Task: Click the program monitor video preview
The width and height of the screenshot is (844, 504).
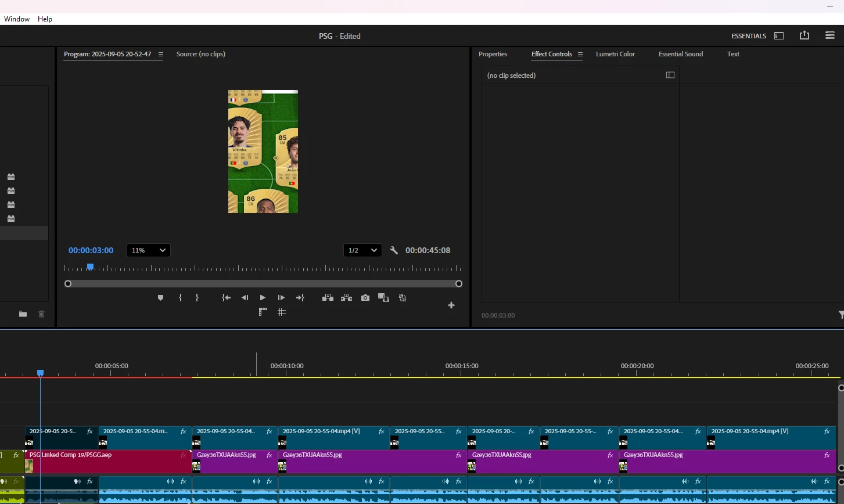Action: [263, 152]
